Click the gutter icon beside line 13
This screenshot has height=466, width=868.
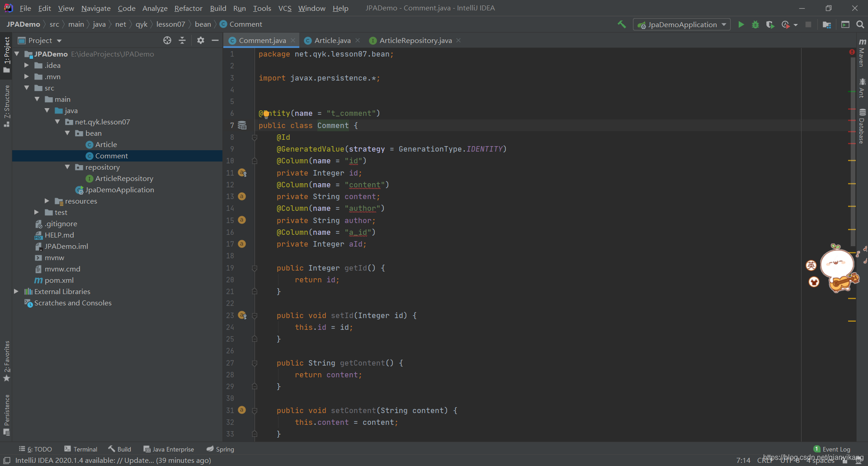242,196
